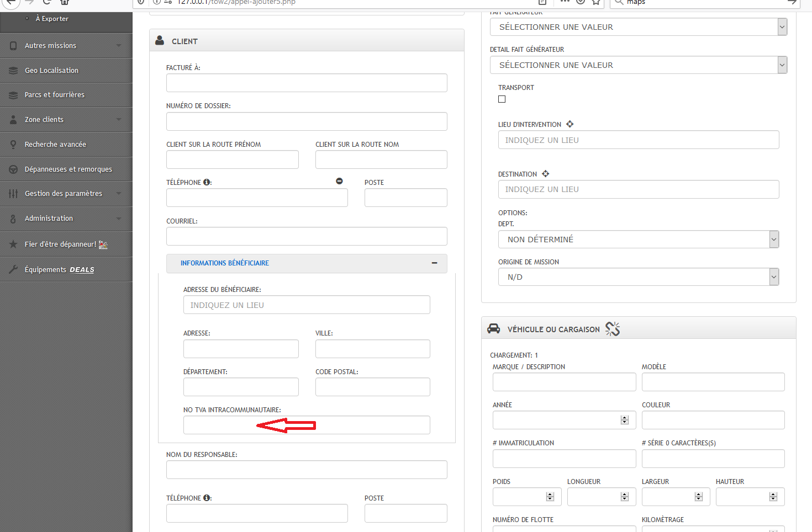Click the À Exporter sidebar link

click(x=52, y=19)
